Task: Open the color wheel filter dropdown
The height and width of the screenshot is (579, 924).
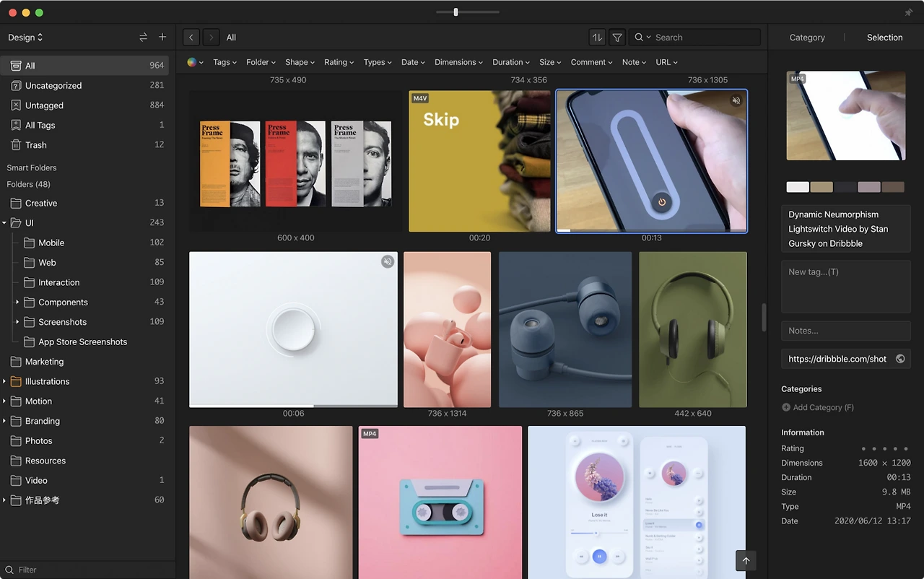Action: pos(195,62)
